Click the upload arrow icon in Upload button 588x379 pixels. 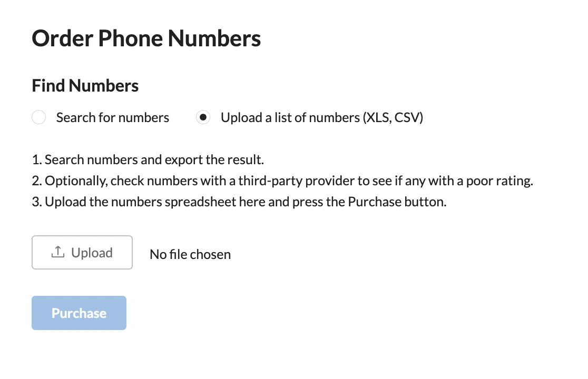[58, 252]
